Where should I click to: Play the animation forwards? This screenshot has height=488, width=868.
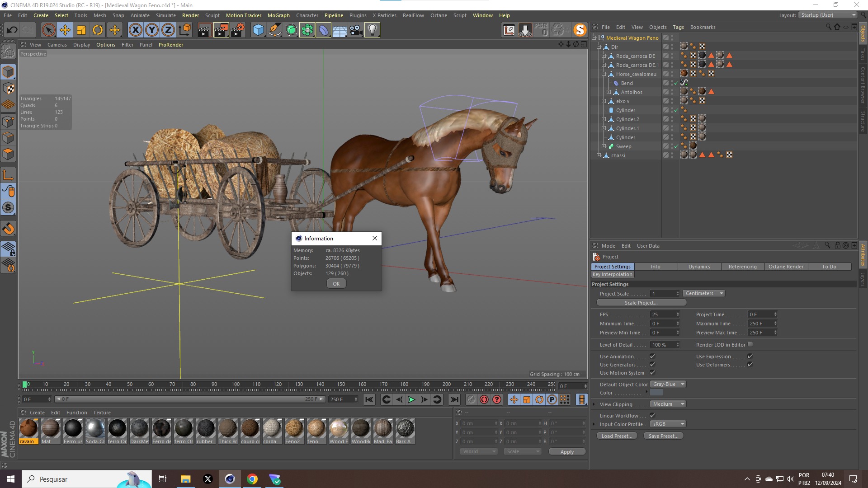pos(411,399)
